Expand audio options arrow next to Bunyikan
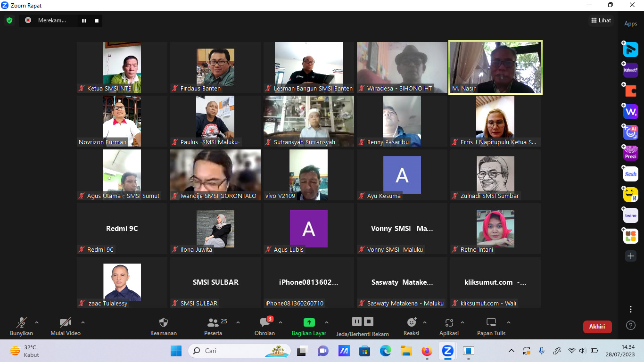This screenshot has height=362, width=644. (x=37, y=323)
